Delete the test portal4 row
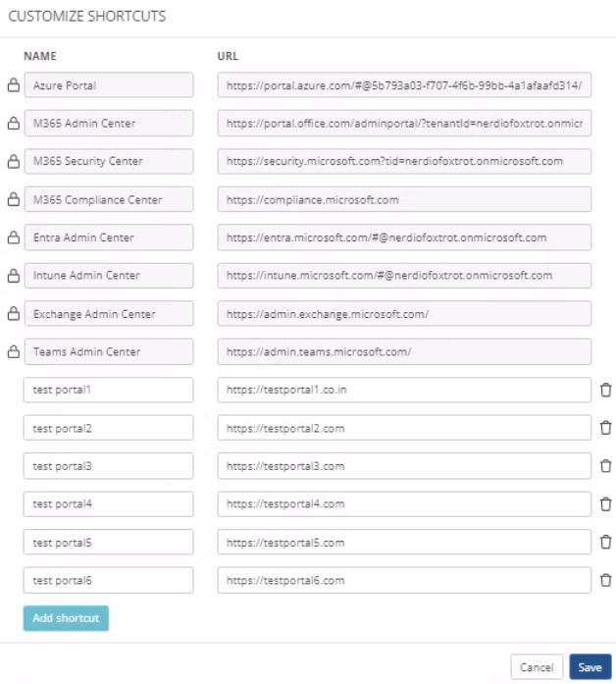 tap(605, 503)
